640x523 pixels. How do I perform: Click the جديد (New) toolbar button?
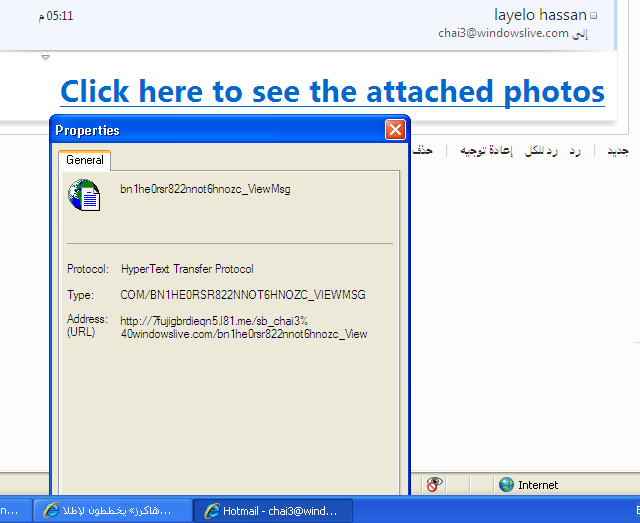point(619,150)
